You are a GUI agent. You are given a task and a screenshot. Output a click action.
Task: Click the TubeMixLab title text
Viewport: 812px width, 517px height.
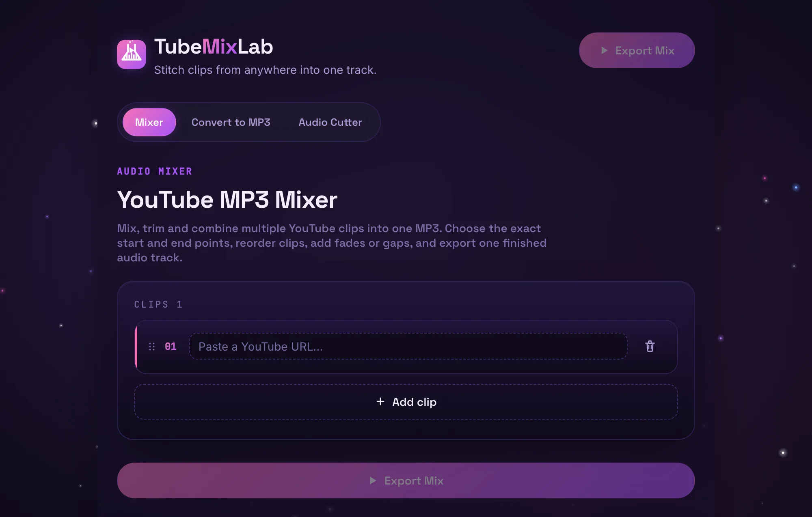tap(214, 46)
